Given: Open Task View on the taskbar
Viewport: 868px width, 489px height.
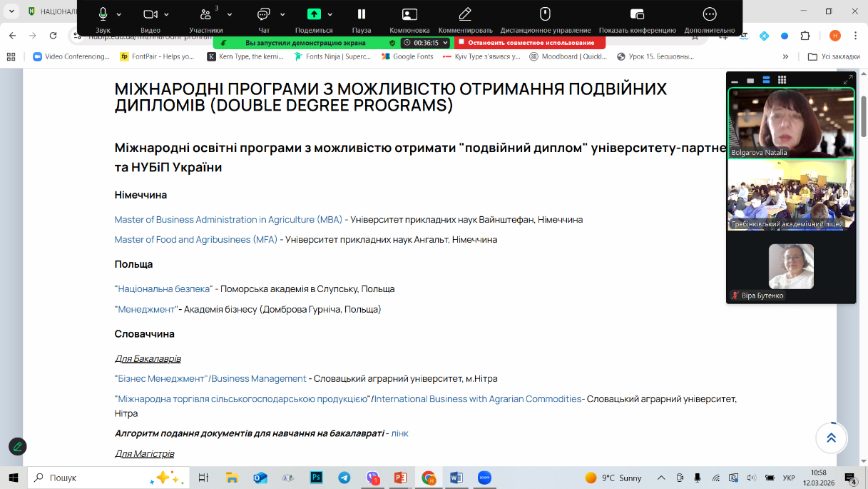Looking at the screenshot, I should 204,478.
